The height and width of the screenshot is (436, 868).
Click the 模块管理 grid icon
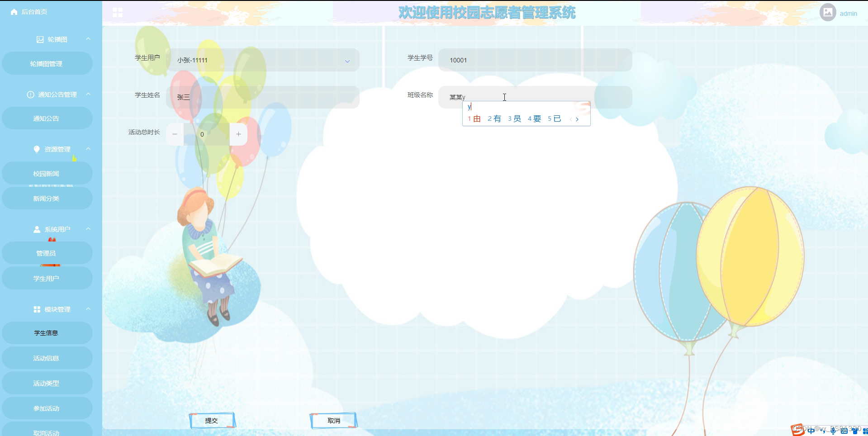(37, 309)
